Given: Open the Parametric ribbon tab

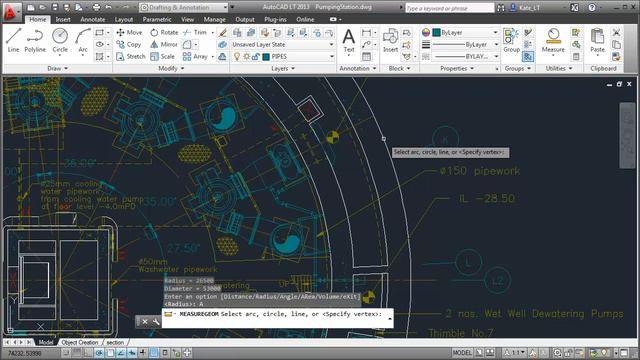Looking at the screenshot, I should point(157,19).
